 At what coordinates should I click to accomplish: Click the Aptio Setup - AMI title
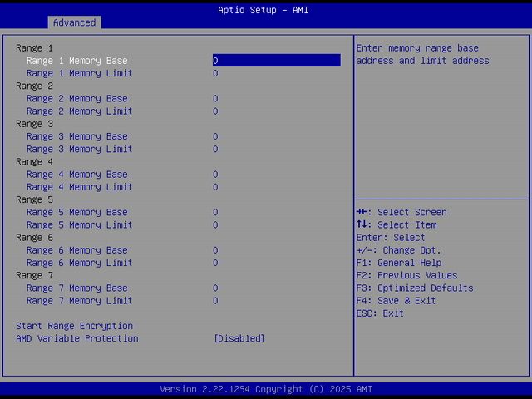coord(264,10)
